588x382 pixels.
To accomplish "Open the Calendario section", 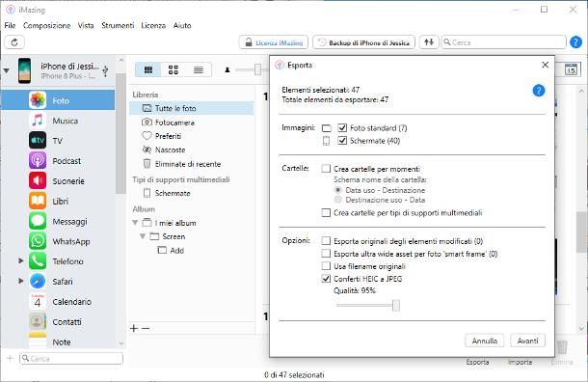I will coord(58,302).
